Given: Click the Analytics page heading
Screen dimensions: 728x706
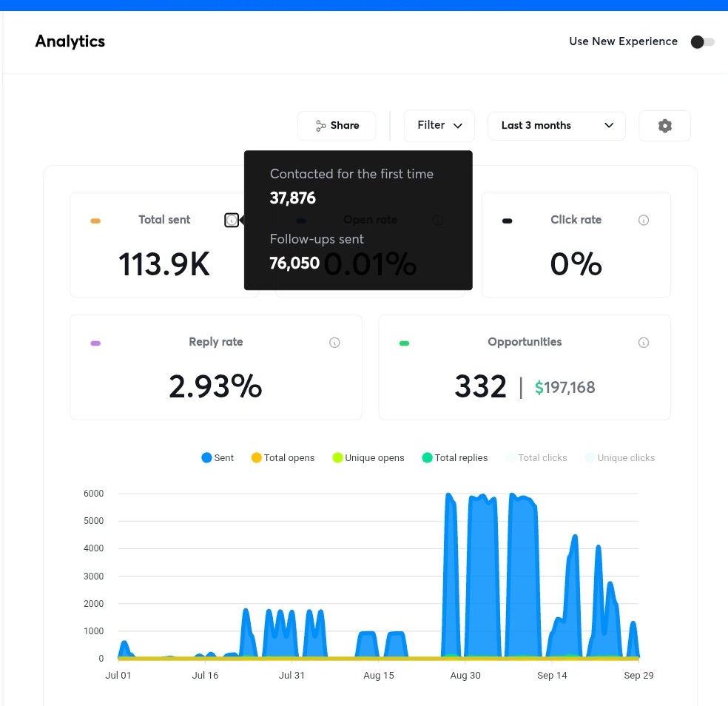Looking at the screenshot, I should [x=70, y=41].
